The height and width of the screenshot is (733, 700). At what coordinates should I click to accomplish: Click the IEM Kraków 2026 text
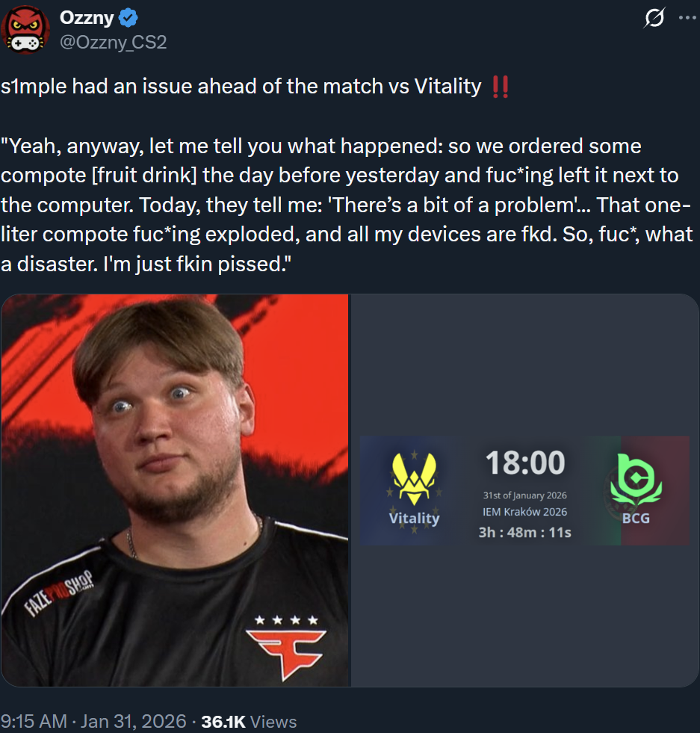click(524, 512)
